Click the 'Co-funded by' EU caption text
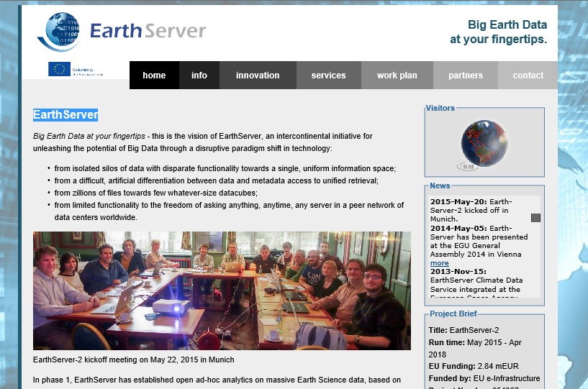 point(88,72)
